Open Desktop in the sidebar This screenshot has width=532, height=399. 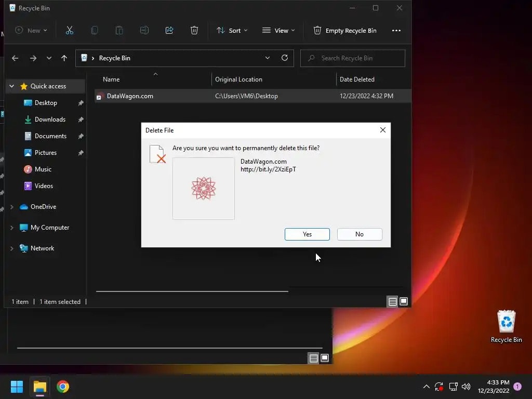46,103
